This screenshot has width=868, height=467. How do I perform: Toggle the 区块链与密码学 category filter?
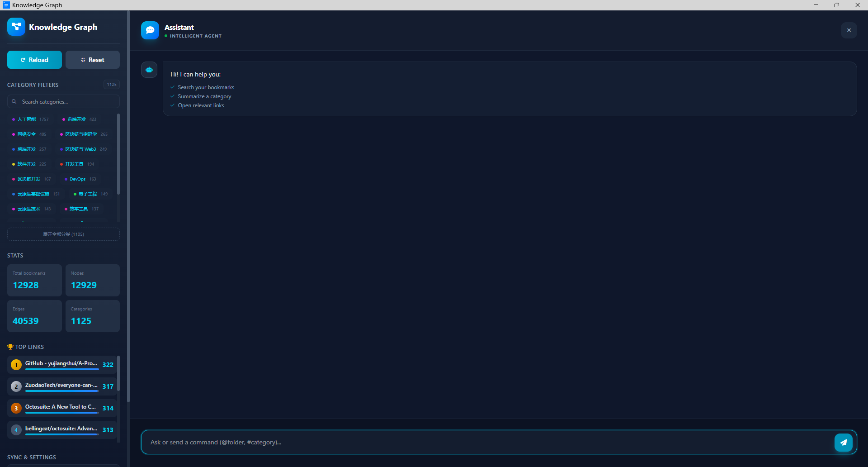(x=84, y=134)
